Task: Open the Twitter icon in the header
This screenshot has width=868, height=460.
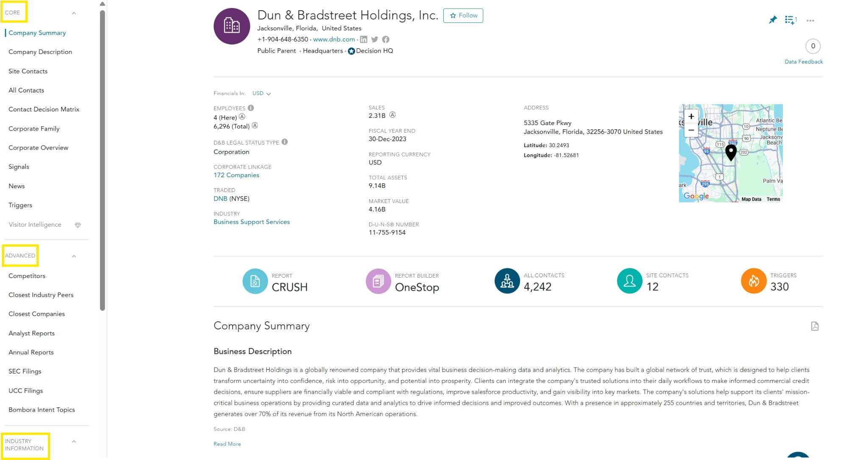Action: pyautogui.click(x=375, y=39)
